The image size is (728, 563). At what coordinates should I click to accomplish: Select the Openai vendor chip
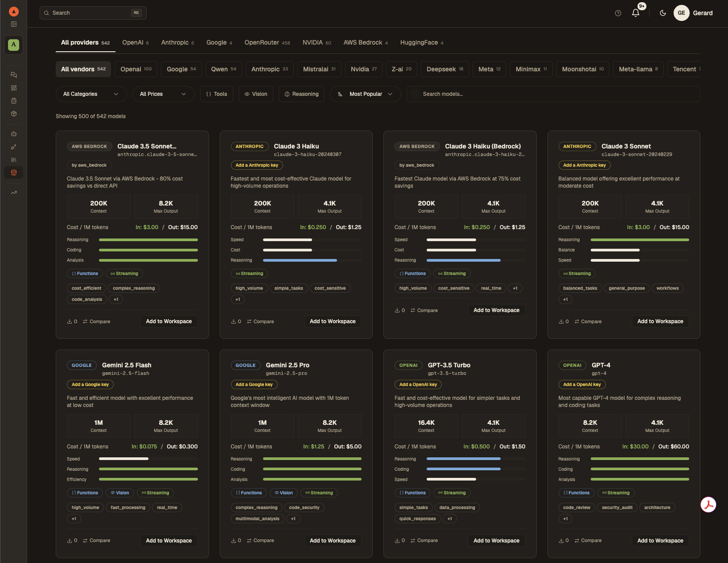click(136, 69)
